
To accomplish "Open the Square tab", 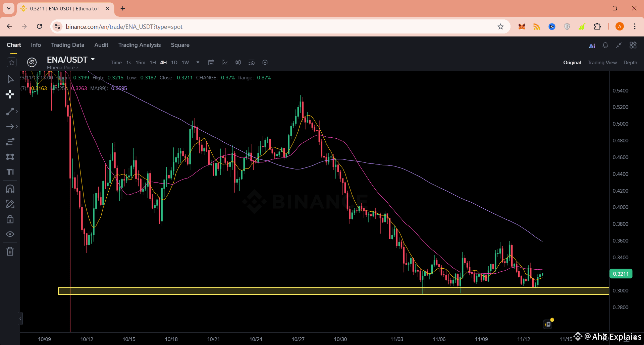I will (x=180, y=45).
